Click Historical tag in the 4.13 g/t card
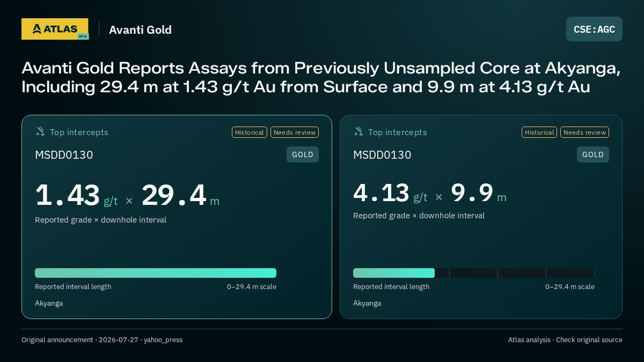This screenshot has height=362, width=644. pyautogui.click(x=539, y=132)
